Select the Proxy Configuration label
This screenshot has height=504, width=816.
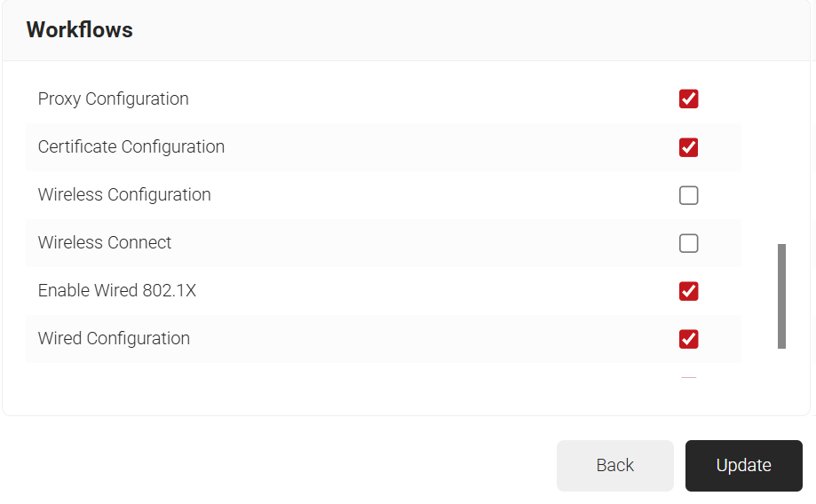[113, 98]
